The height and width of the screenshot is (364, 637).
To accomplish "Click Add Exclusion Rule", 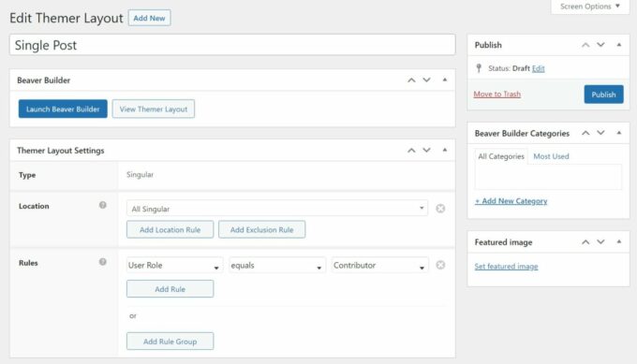I will click(261, 229).
